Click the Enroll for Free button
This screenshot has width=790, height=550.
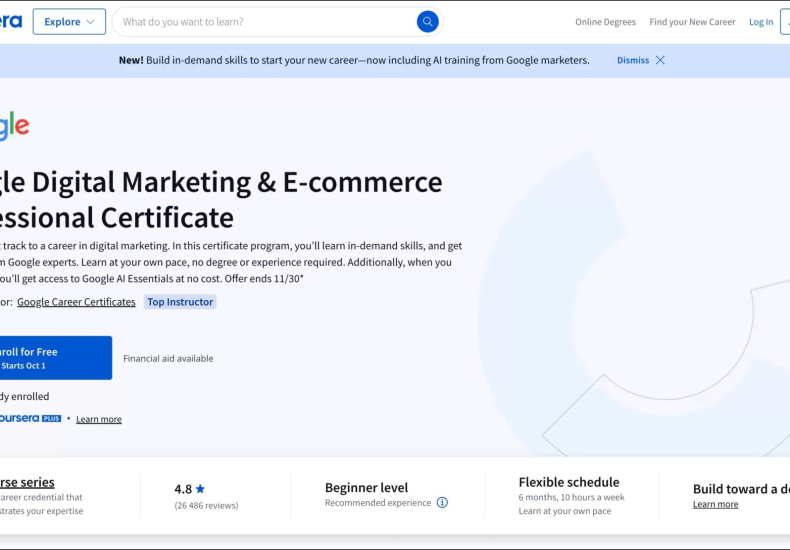55,358
